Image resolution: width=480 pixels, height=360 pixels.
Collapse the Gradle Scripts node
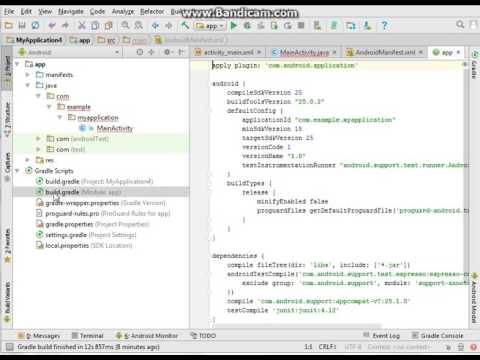pyautogui.click(x=17, y=171)
